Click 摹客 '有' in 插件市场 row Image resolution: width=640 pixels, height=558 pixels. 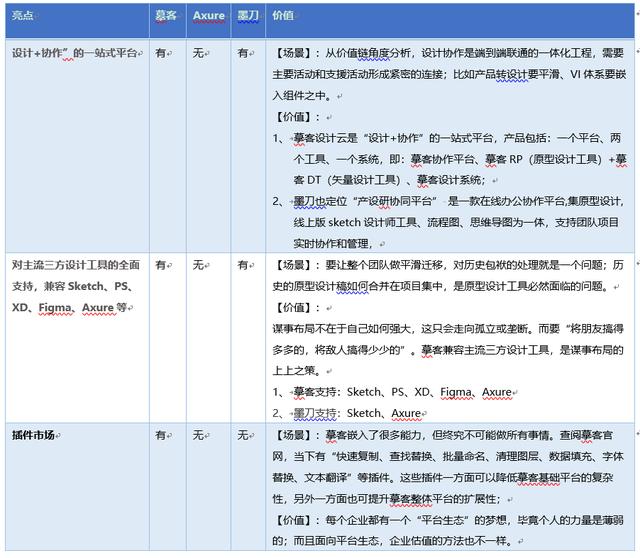tap(161, 435)
